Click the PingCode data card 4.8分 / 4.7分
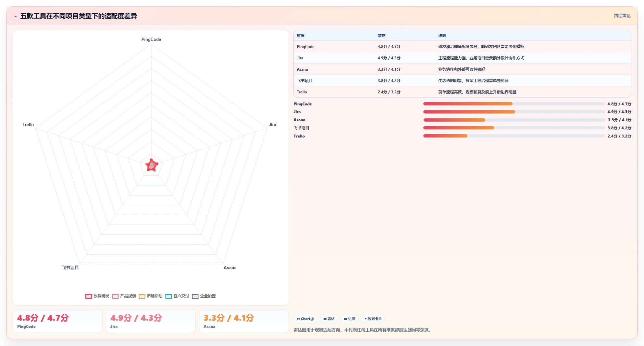This screenshot has height=346, width=644. click(x=57, y=321)
